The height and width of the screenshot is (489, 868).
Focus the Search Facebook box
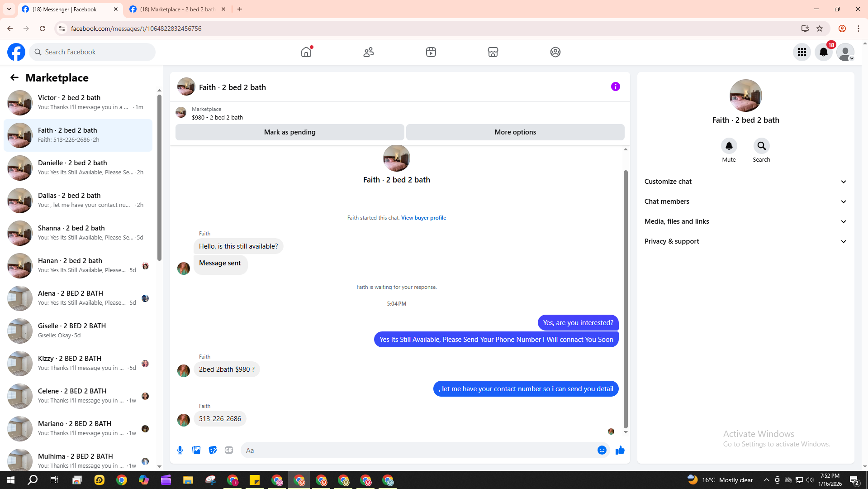pos(92,52)
